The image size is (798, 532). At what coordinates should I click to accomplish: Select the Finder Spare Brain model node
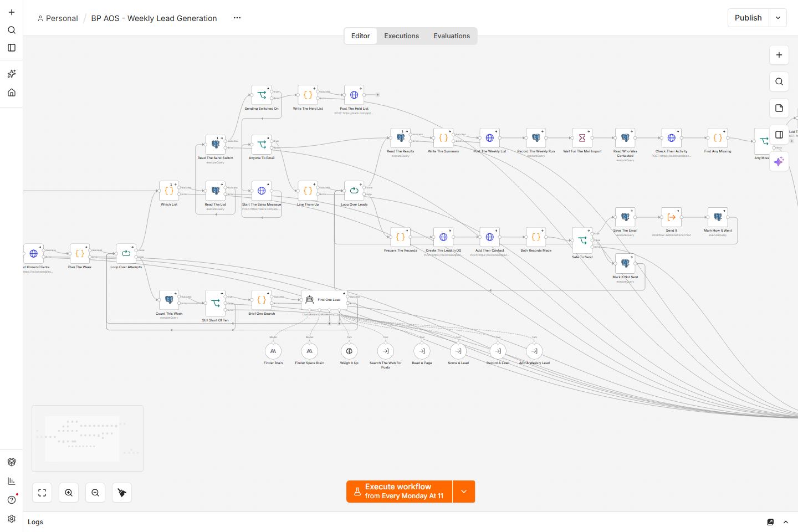pos(309,351)
